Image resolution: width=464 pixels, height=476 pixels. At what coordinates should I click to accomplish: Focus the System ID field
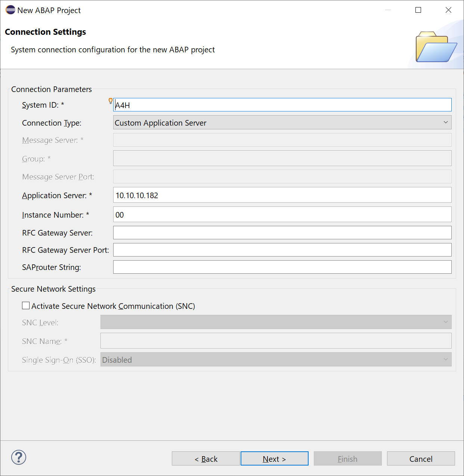(282, 105)
